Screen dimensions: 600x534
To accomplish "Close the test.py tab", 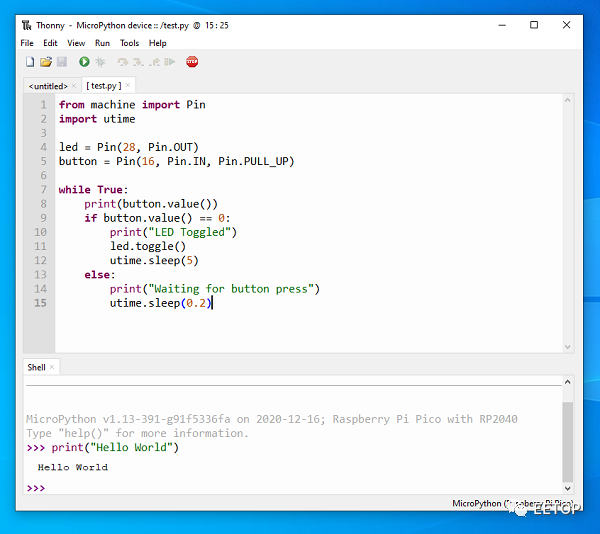I will pos(129,86).
